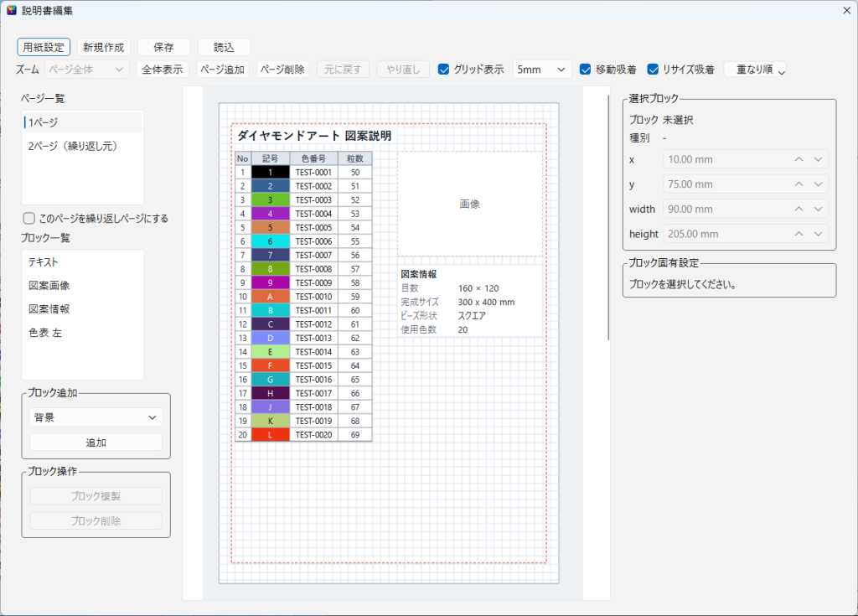Viewport: 858px width, 616px height.
Task: Click the 全体表示 toolbar button
Action: coord(162,70)
